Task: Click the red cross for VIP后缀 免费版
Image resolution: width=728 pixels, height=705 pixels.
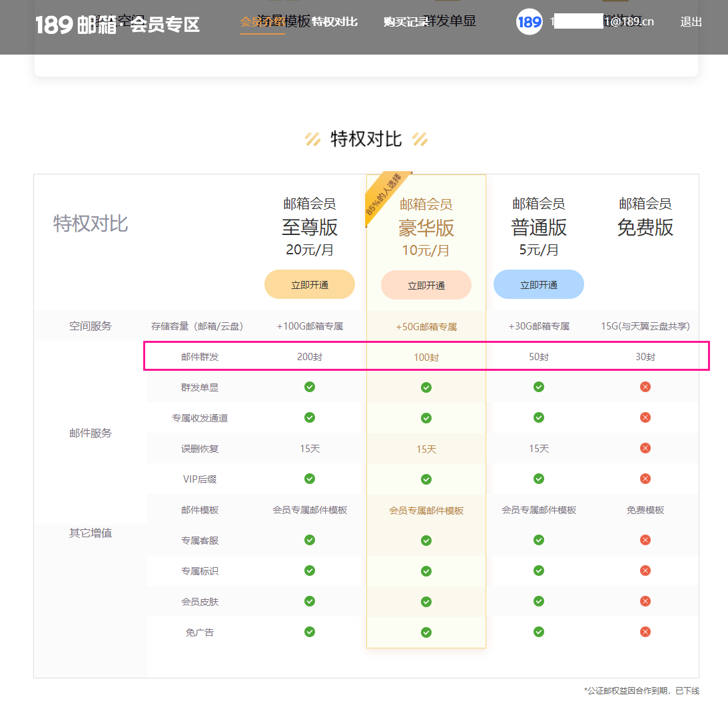Action: point(645,479)
